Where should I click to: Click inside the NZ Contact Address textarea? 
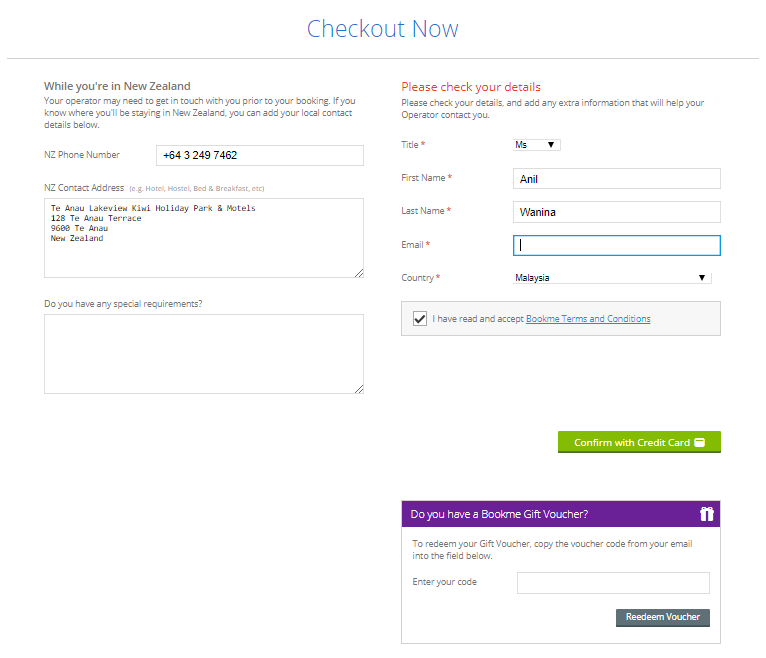coord(204,238)
